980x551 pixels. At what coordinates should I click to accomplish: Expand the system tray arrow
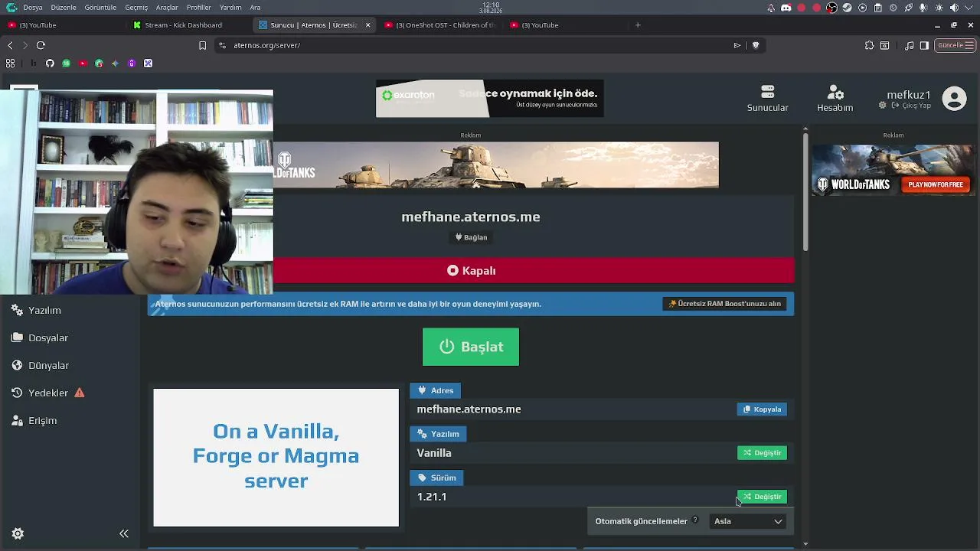click(970, 8)
